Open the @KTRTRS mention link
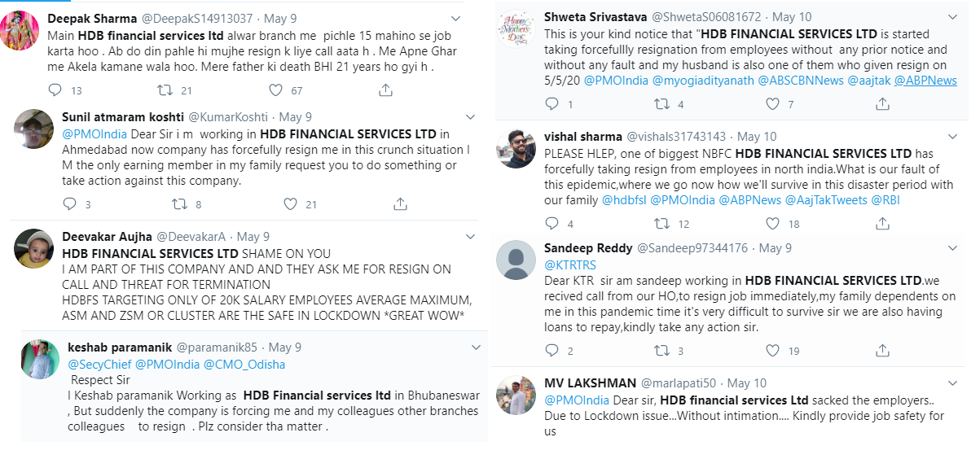 (x=569, y=264)
